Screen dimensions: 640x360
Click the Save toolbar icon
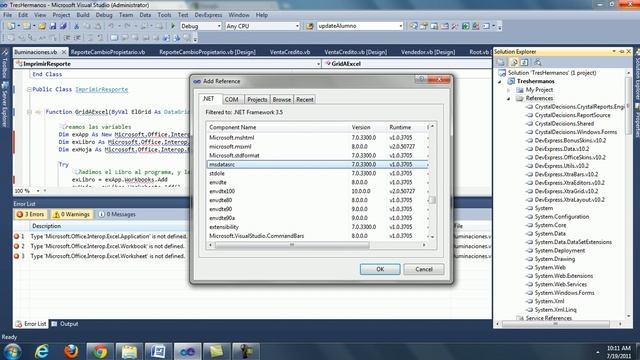pyautogui.click(x=53, y=26)
